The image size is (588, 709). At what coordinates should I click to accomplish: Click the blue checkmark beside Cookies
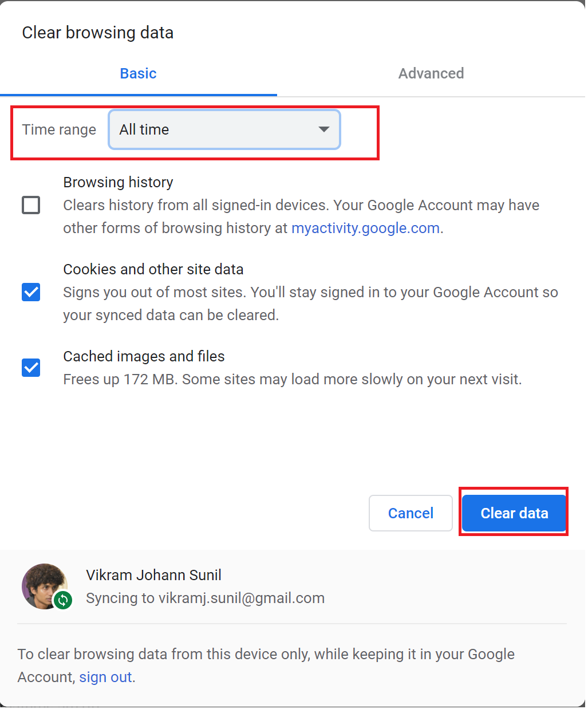(x=31, y=292)
